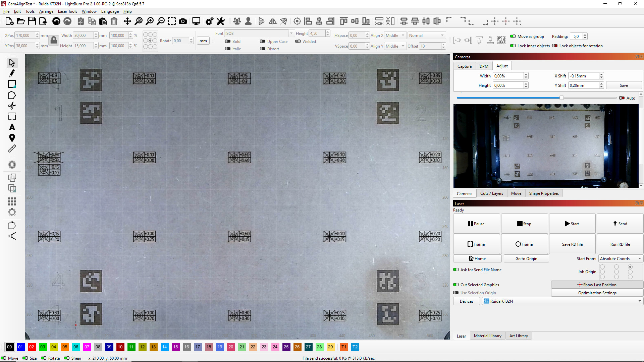Toggle the Auto camera switch
The height and width of the screenshot is (362, 644).
(x=622, y=98)
